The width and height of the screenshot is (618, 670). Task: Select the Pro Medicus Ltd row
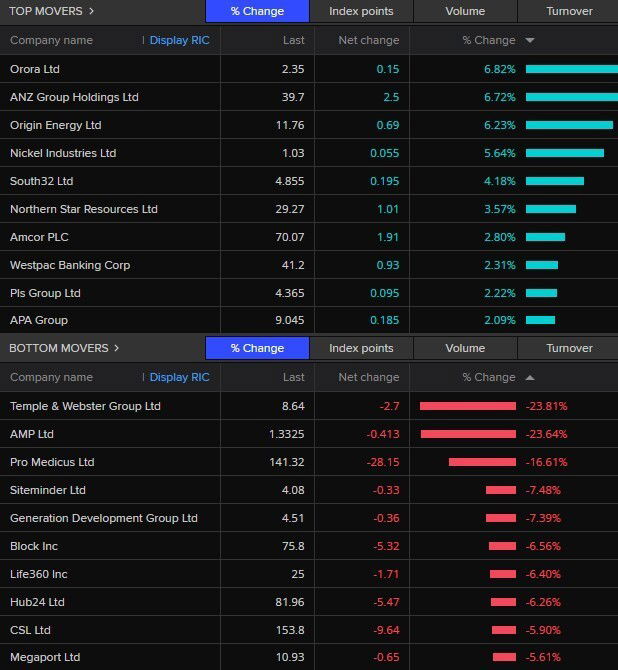[x=52, y=462]
